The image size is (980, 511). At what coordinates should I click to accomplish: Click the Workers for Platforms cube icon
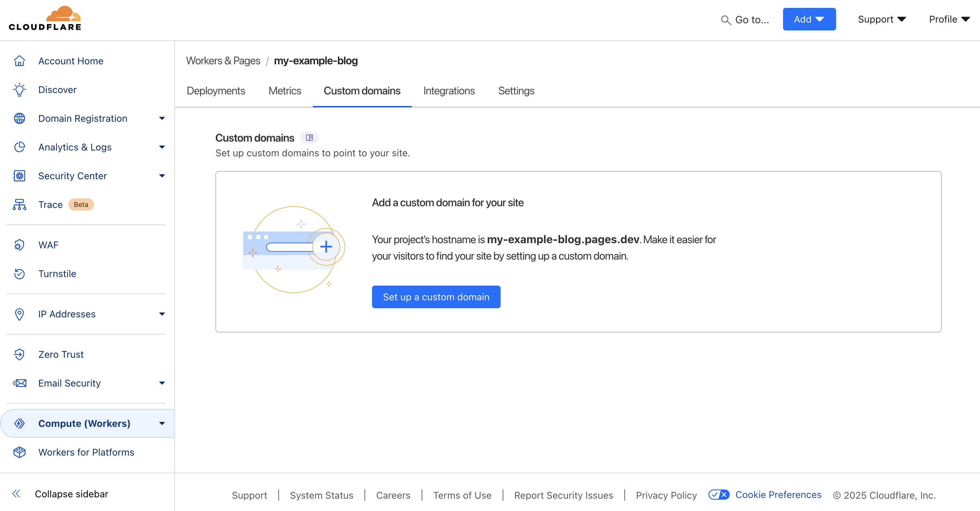click(x=19, y=453)
